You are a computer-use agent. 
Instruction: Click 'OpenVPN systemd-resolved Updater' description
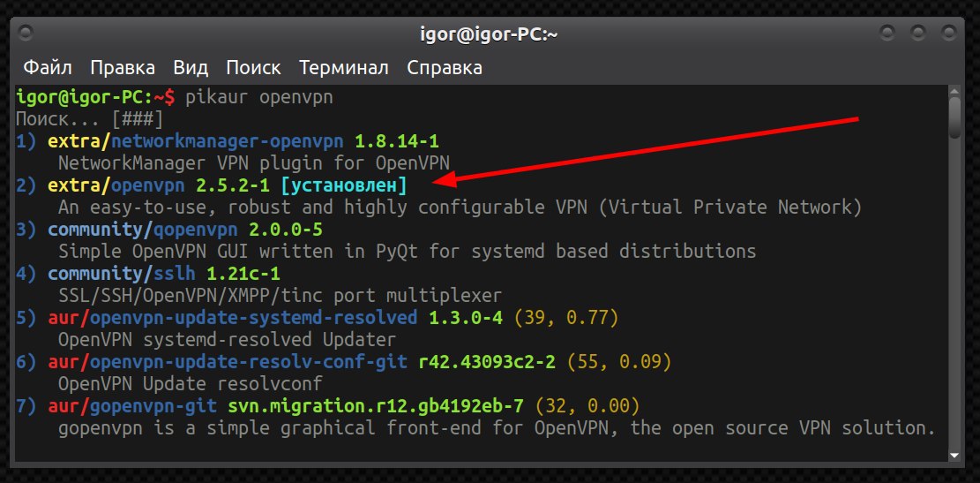[227, 339]
